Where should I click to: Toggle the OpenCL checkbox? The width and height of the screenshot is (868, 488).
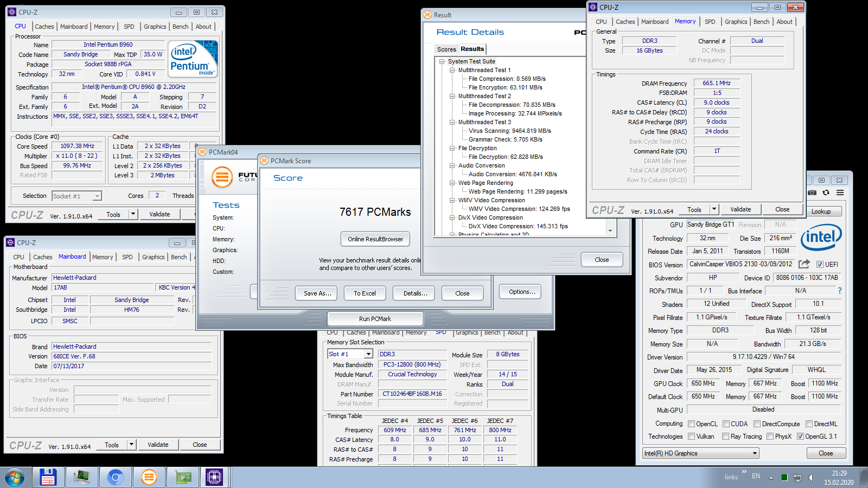691,424
